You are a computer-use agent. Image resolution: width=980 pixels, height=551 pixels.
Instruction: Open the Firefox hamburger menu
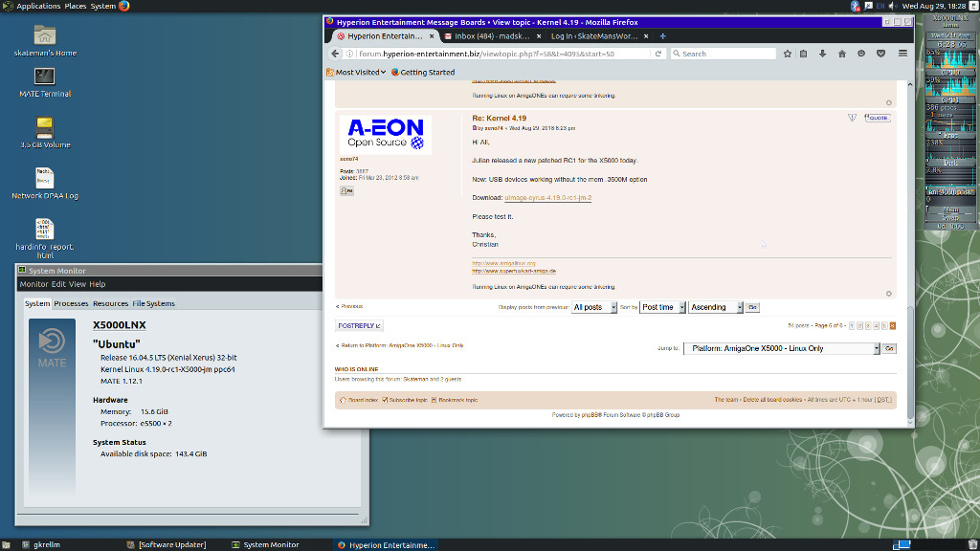[x=902, y=54]
